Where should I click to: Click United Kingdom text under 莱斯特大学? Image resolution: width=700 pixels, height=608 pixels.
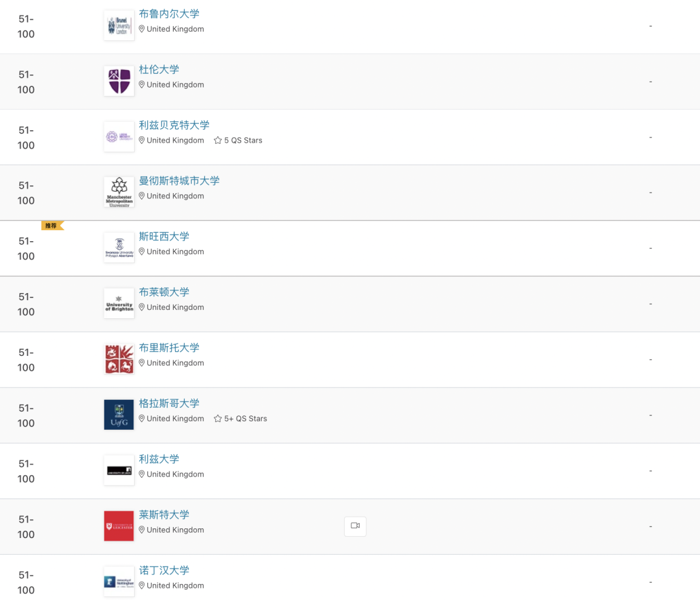(176, 530)
